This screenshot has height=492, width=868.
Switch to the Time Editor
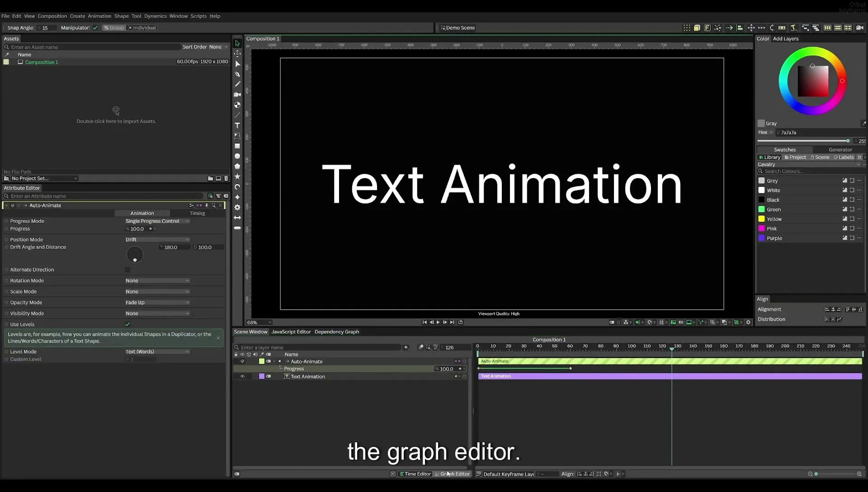coord(415,474)
